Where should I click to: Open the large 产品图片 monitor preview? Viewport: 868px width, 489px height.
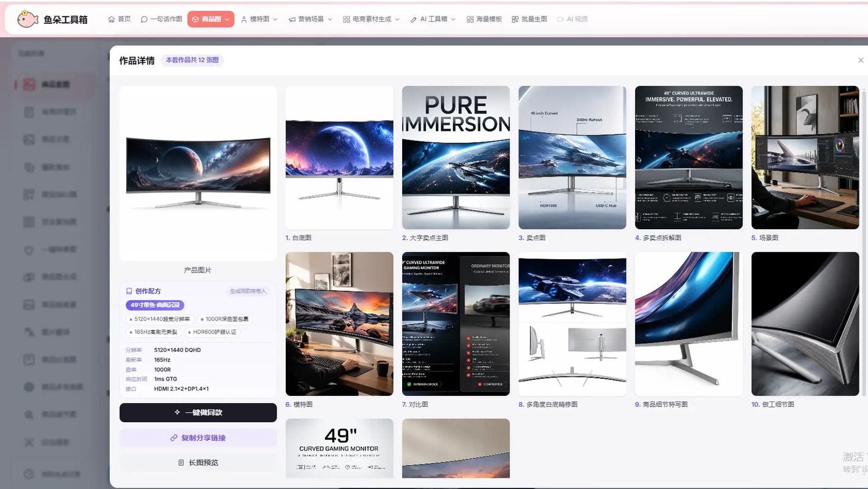[198, 173]
